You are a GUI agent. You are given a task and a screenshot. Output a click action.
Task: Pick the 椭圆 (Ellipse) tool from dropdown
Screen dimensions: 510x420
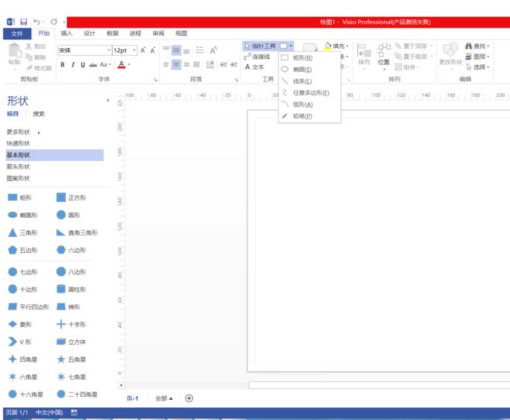tap(302, 69)
